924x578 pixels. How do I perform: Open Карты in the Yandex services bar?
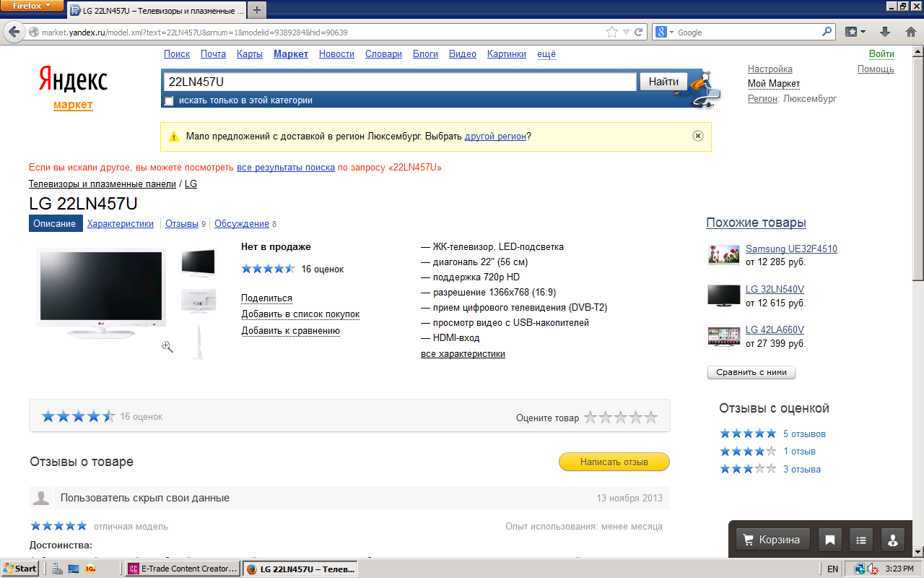coord(250,54)
